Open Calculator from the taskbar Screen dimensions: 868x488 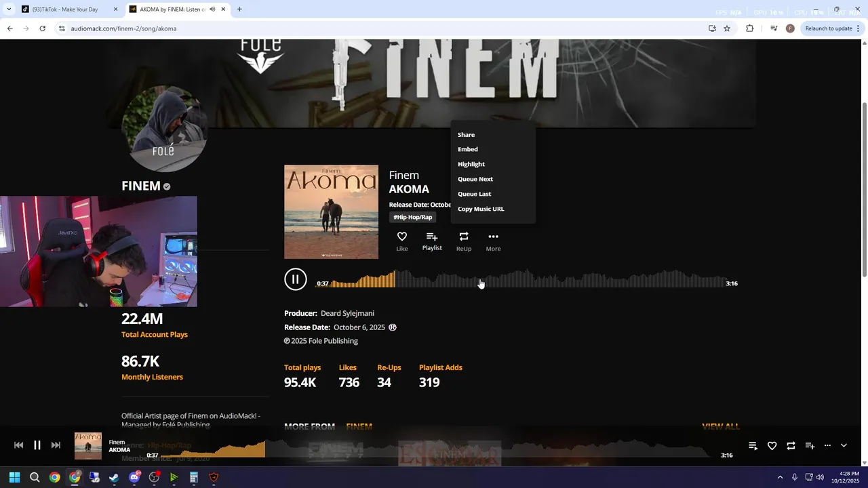point(194,477)
